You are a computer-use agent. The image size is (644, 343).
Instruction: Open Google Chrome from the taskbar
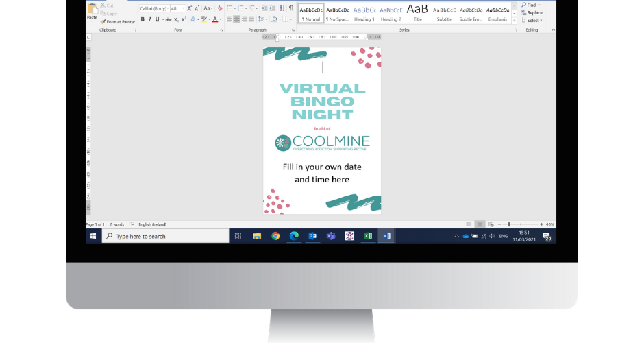tap(275, 236)
